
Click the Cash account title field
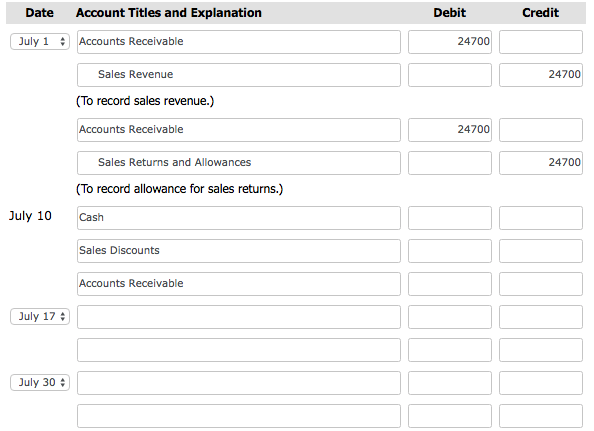pos(239,218)
